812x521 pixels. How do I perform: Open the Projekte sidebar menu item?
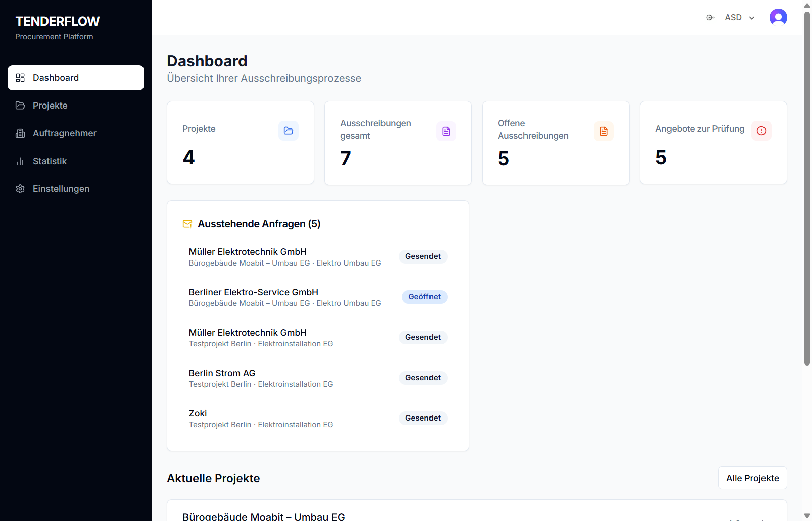pos(50,106)
